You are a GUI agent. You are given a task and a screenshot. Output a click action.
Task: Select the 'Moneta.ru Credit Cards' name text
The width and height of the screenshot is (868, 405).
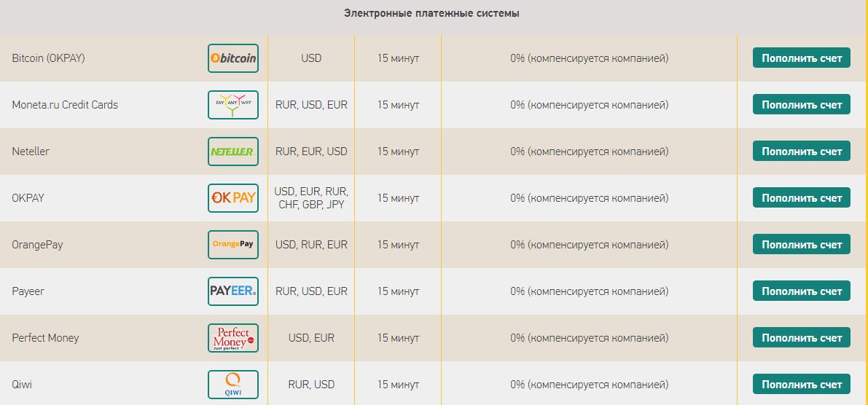tap(65, 105)
